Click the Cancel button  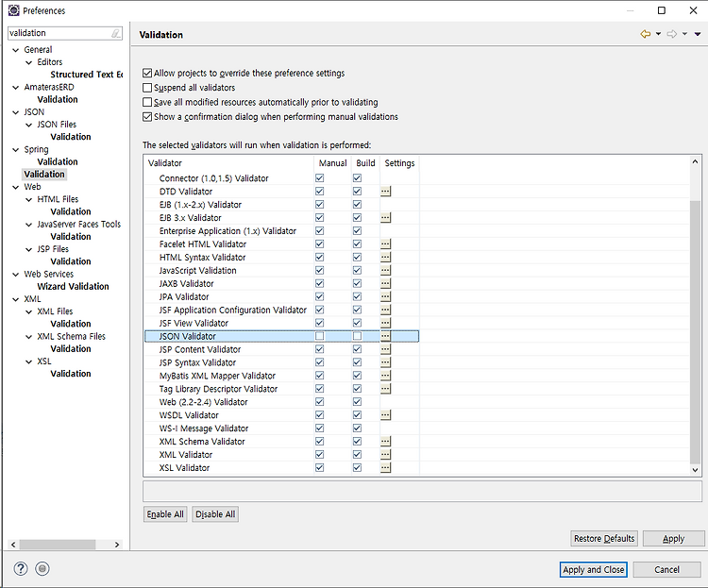(666, 569)
